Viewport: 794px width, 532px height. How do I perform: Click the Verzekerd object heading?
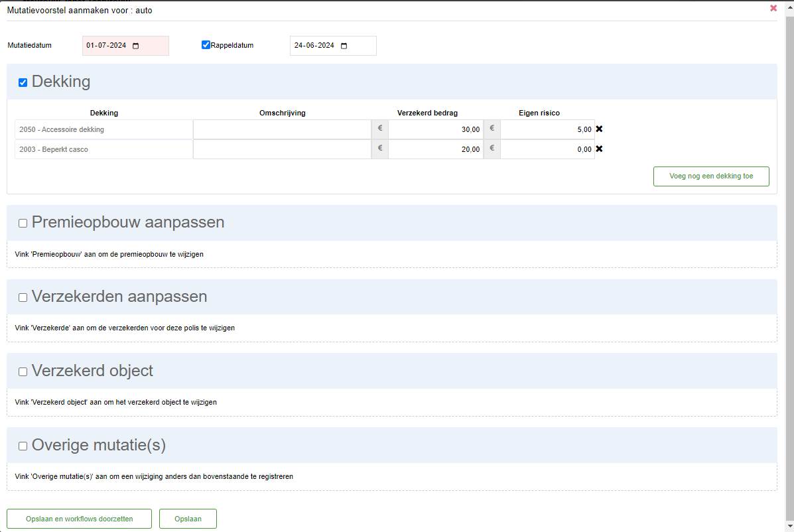[x=92, y=371]
